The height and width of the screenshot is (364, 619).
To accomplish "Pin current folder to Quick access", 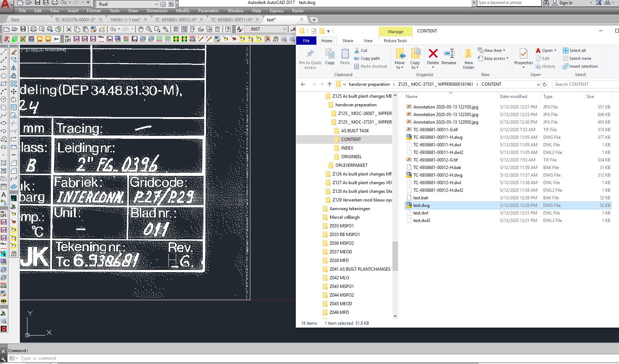I will (x=310, y=58).
